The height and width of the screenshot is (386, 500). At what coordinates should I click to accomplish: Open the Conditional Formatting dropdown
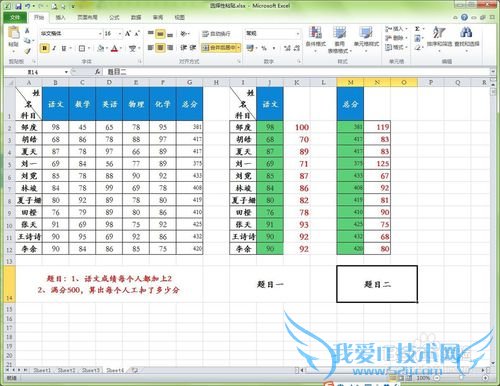tap(315, 39)
